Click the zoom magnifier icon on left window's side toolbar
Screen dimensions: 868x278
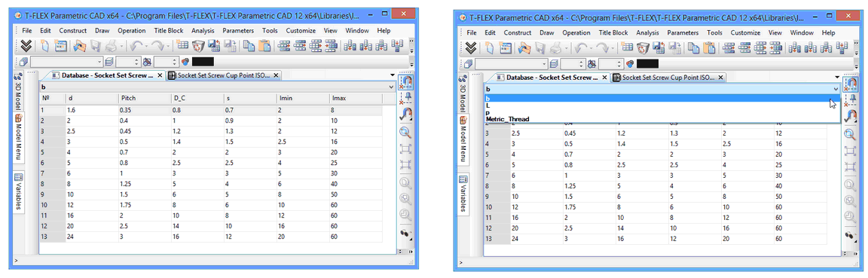405,133
